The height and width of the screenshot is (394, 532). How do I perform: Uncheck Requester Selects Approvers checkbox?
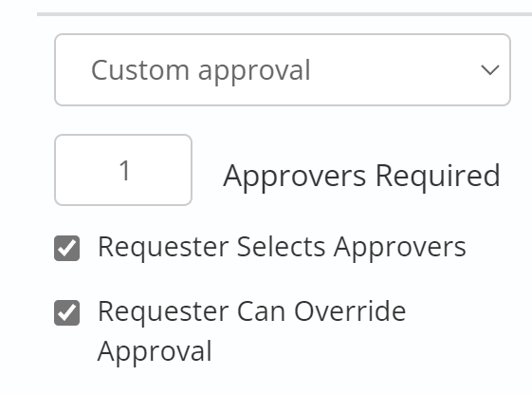tap(66, 248)
